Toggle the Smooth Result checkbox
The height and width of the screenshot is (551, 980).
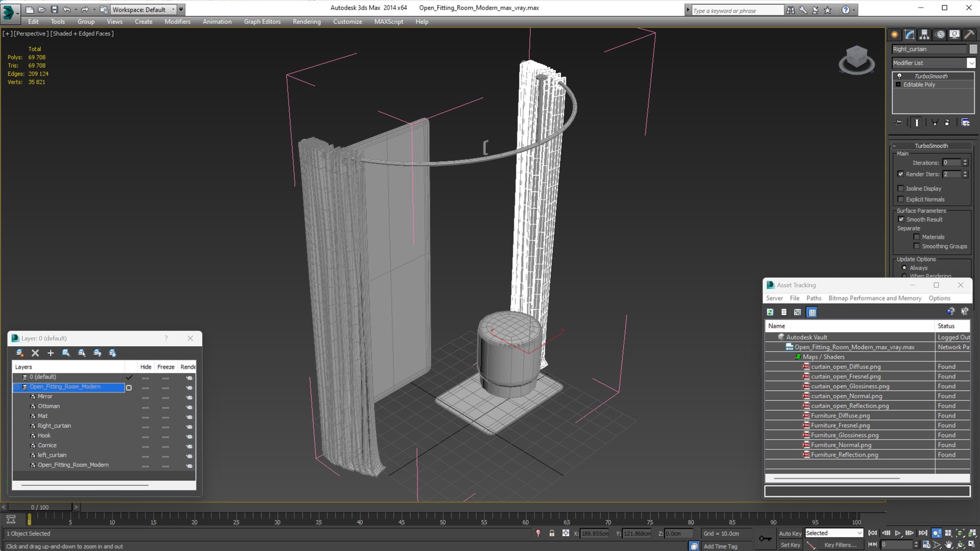[901, 219]
